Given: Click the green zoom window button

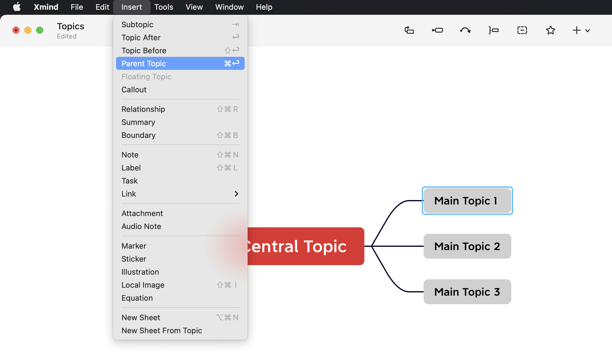Looking at the screenshot, I should click(40, 30).
